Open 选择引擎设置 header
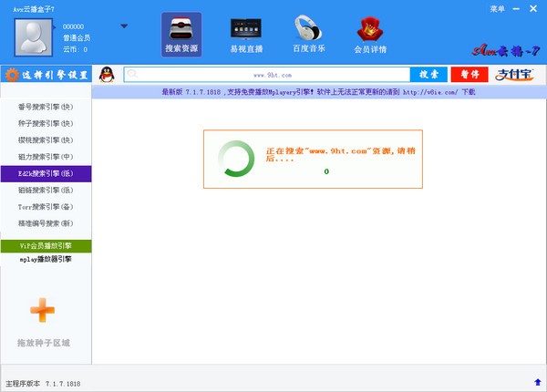Image resolution: width=547 pixels, height=392 pixels. 46,75
